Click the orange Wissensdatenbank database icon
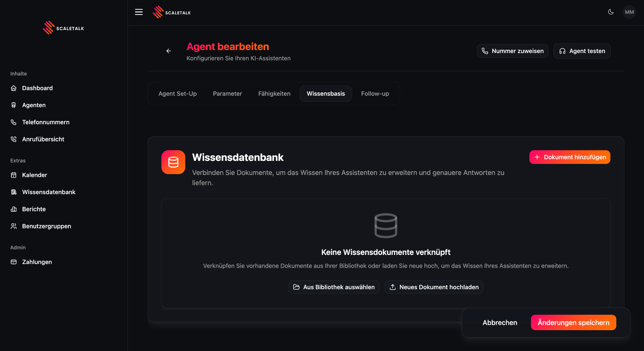The width and height of the screenshot is (644, 351). point(173,162)
